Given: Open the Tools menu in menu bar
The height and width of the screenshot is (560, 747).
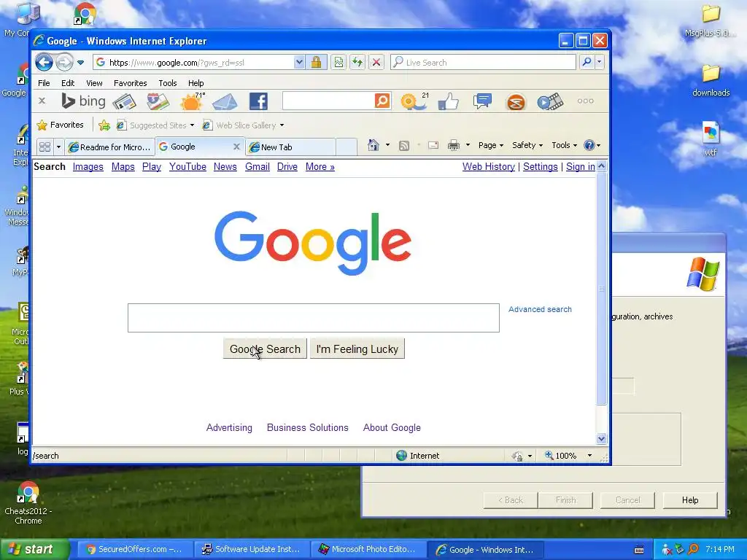Looking at the screenshot, I should pos(168,83).
